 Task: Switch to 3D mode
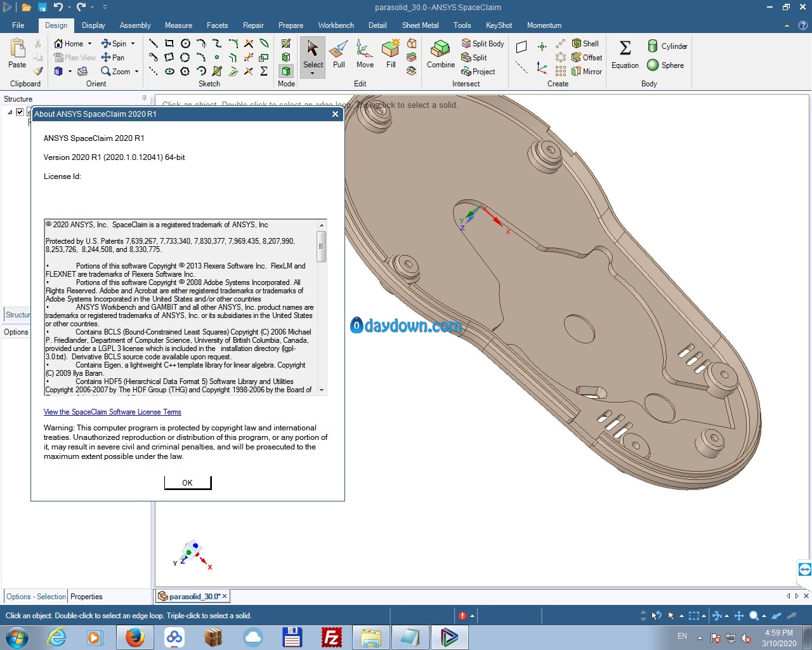(x=286, y=71)
